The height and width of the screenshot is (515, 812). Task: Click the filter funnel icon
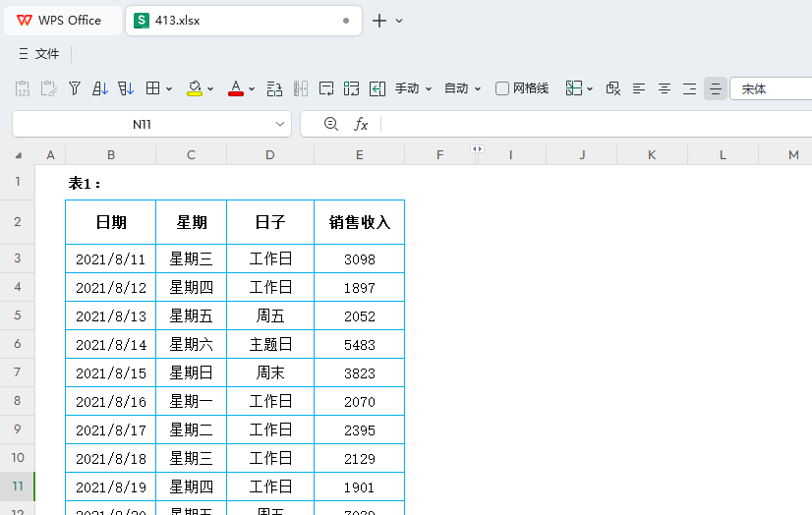point(75,88)
